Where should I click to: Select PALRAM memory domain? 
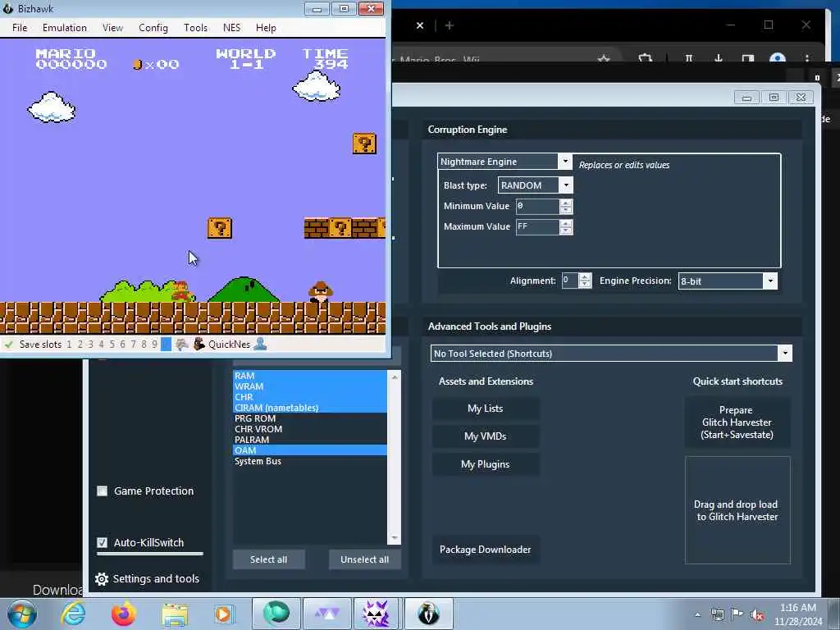[309, 440]
